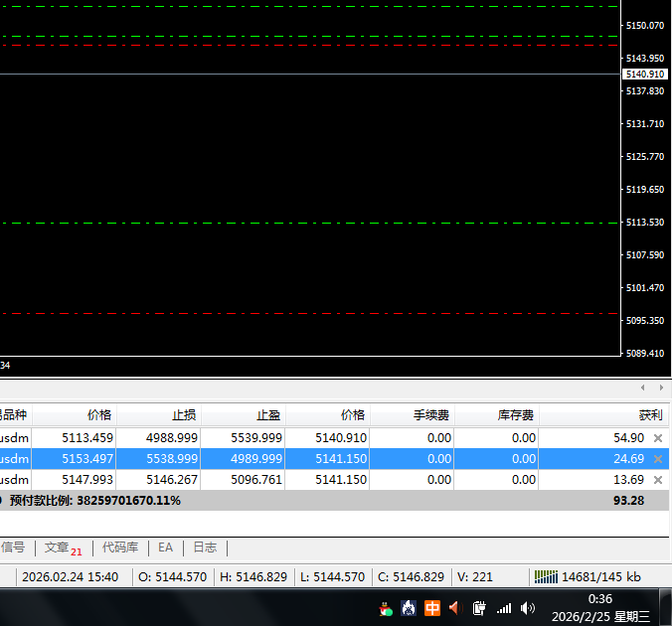Close the position with 13.69 profit

[657, 480]
